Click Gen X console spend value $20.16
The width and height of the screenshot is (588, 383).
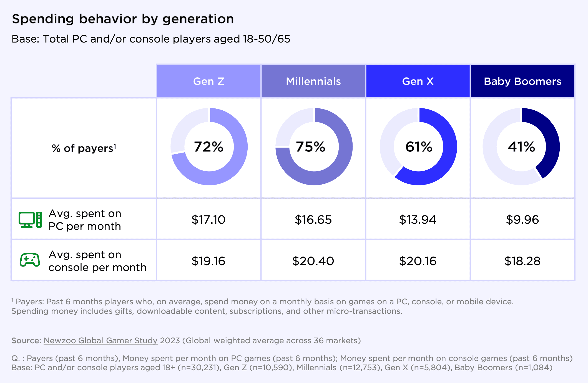pos(418,261)
